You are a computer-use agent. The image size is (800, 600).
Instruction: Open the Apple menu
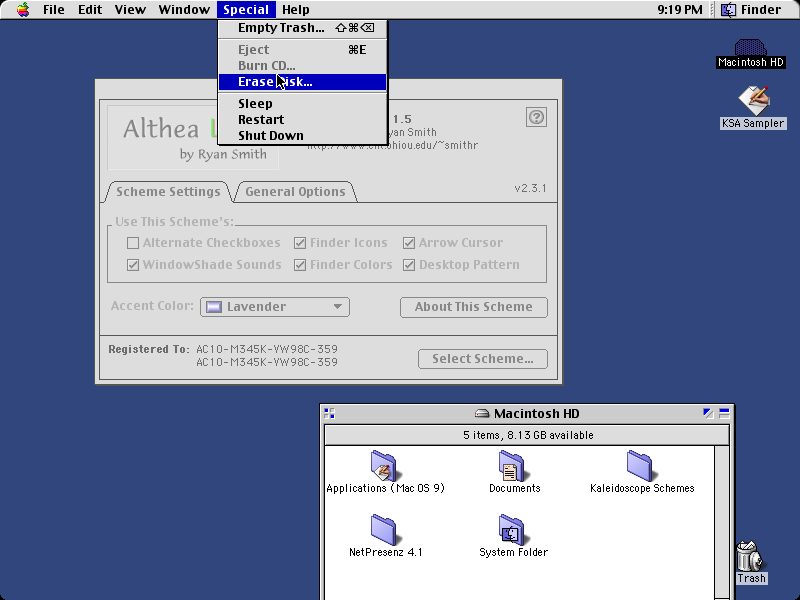click(23, 10)
